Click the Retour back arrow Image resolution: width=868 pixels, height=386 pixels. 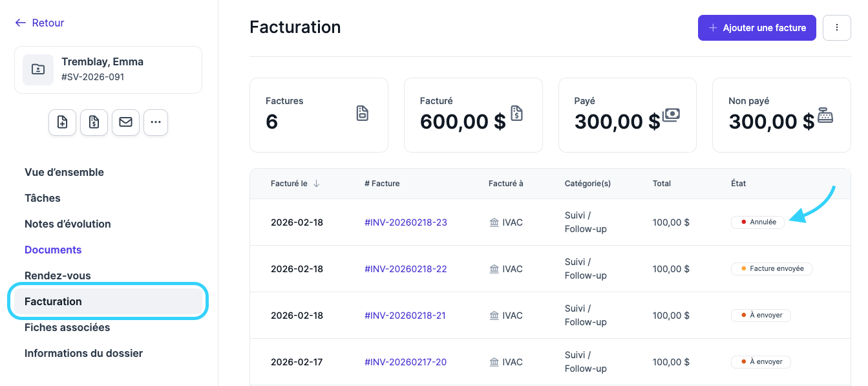point(39,23)
